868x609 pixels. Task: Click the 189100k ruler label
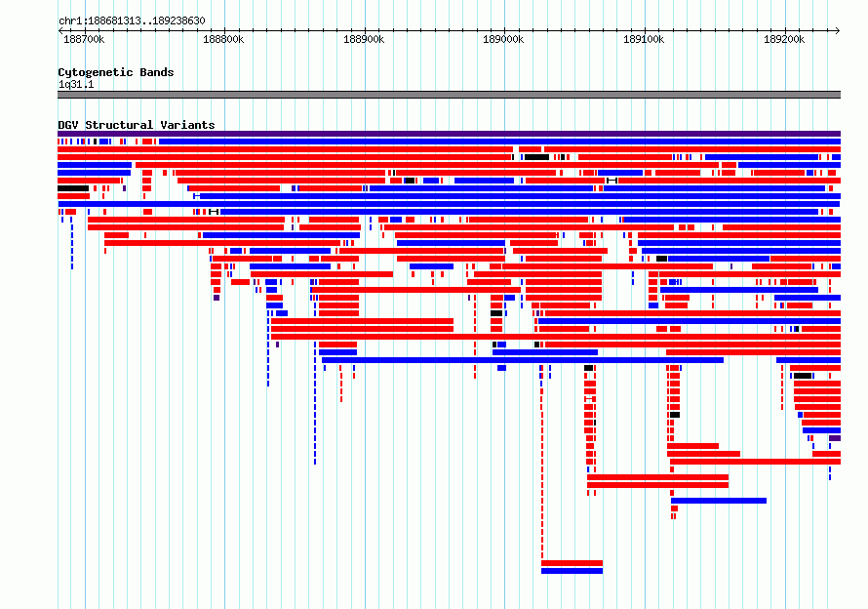click(x=644, y=39)
